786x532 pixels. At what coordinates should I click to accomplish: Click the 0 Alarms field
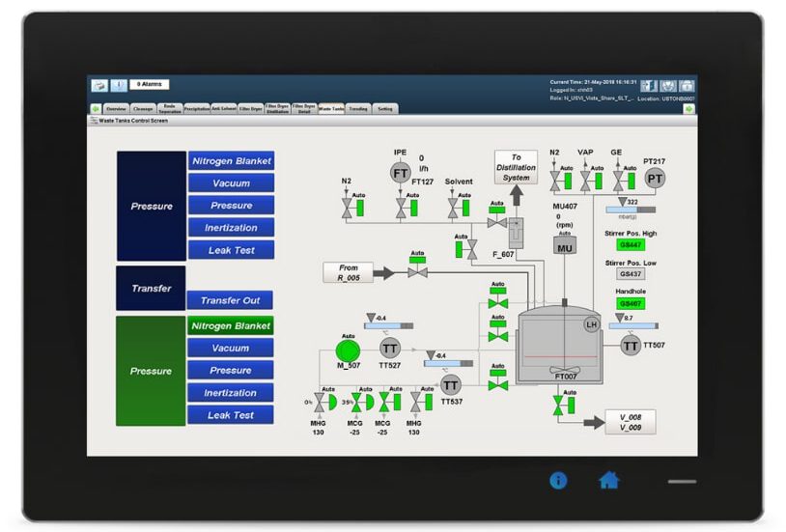point(150,84)
